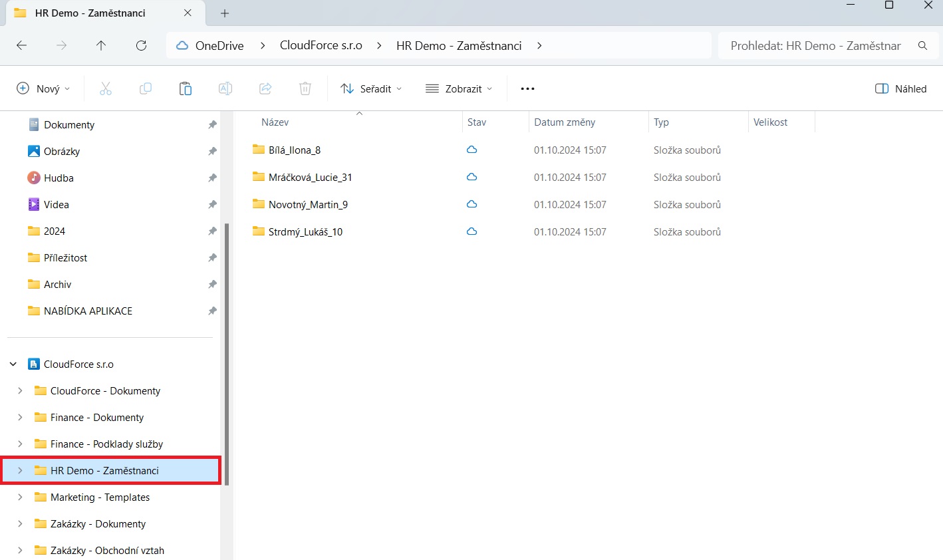Collapse the CloudForce s.r.o tree node

pos(13,364)
